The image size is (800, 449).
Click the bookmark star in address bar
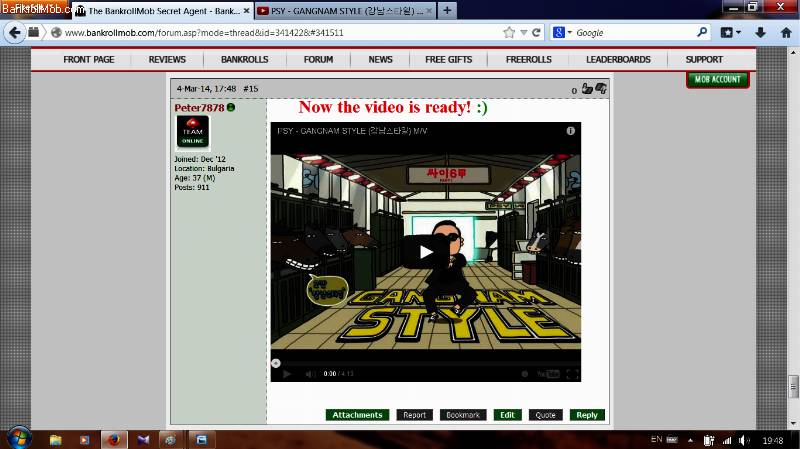tap(509, 33)
